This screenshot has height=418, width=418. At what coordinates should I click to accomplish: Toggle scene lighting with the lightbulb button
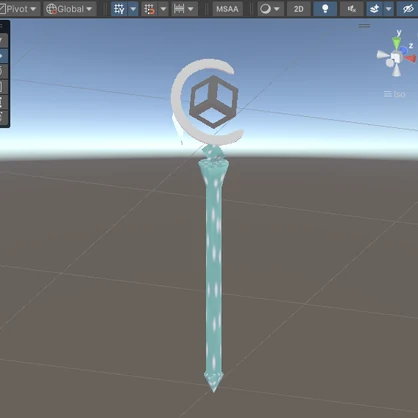[325, 9]
